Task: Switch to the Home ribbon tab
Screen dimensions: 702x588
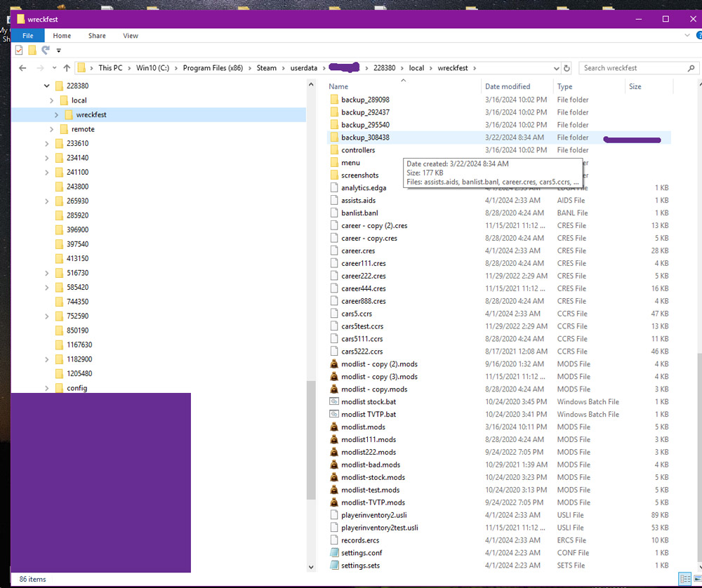Action: [62, 36]
